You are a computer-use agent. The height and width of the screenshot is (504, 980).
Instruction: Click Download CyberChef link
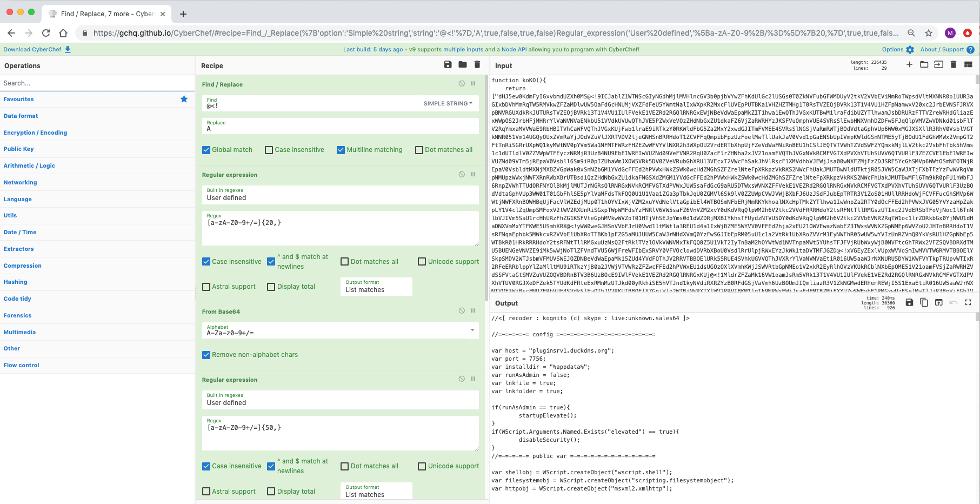click(32, 49)
